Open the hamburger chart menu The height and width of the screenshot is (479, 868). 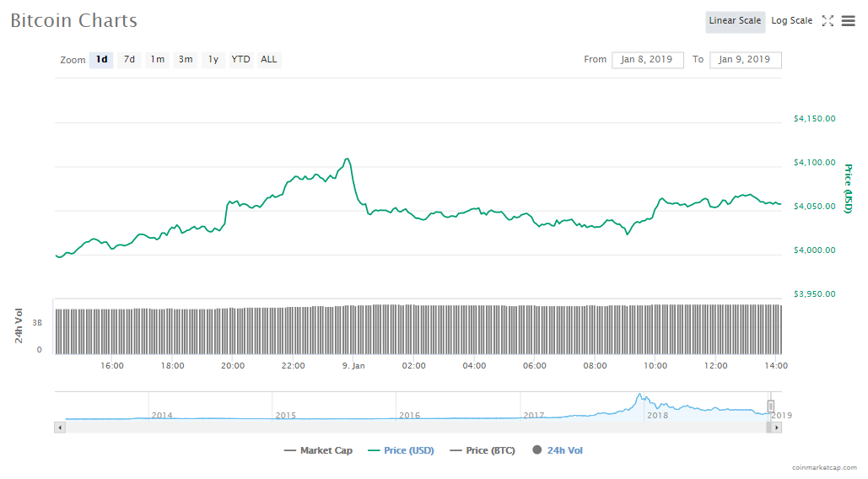[x=848, y=21]
